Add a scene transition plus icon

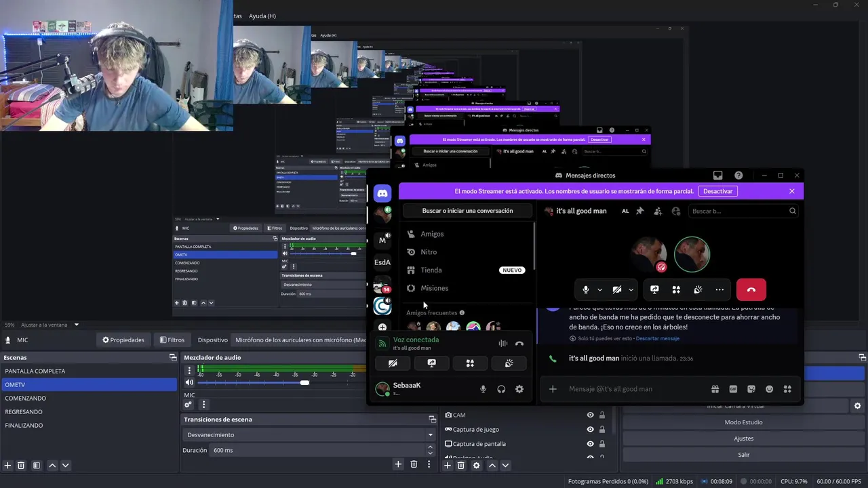[398, 464]
